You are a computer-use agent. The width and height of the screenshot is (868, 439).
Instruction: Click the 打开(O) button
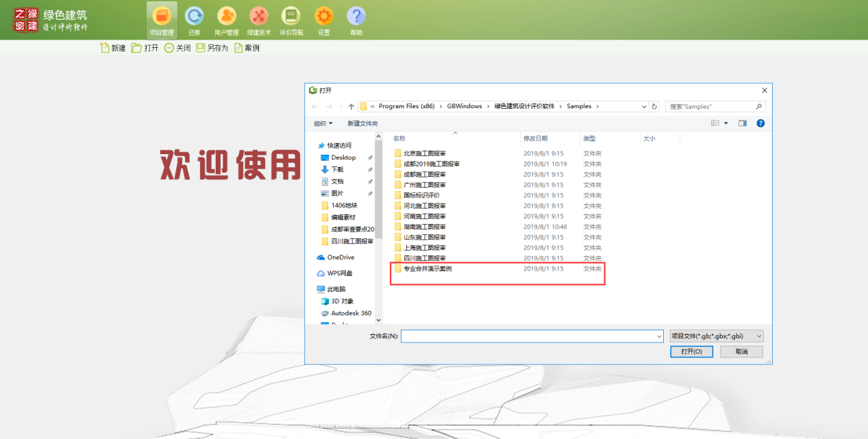click(691, 351)
